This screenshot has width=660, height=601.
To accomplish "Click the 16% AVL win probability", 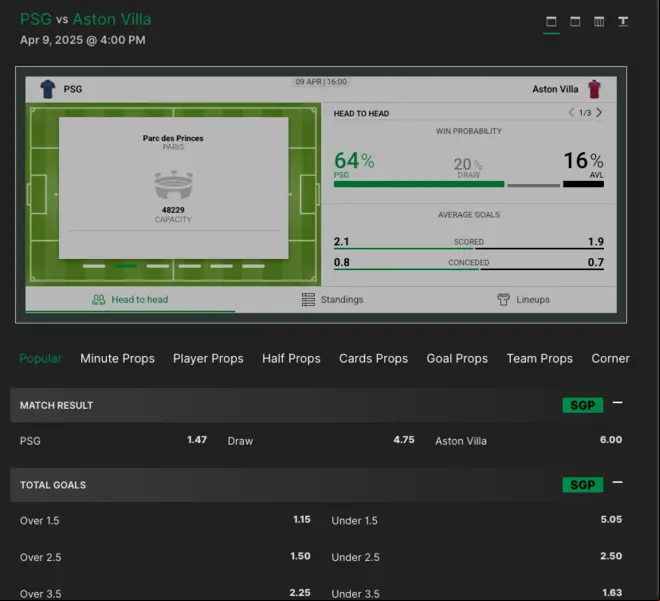I will click(x=583, y=160).
